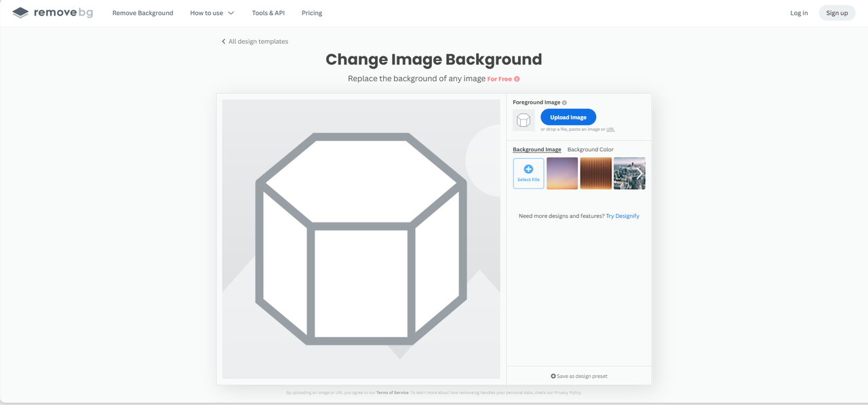Image resolution: width=868 pixels, height=405 pixels.
Task: Switch to Background Image tab
Action: pos(537,149)
